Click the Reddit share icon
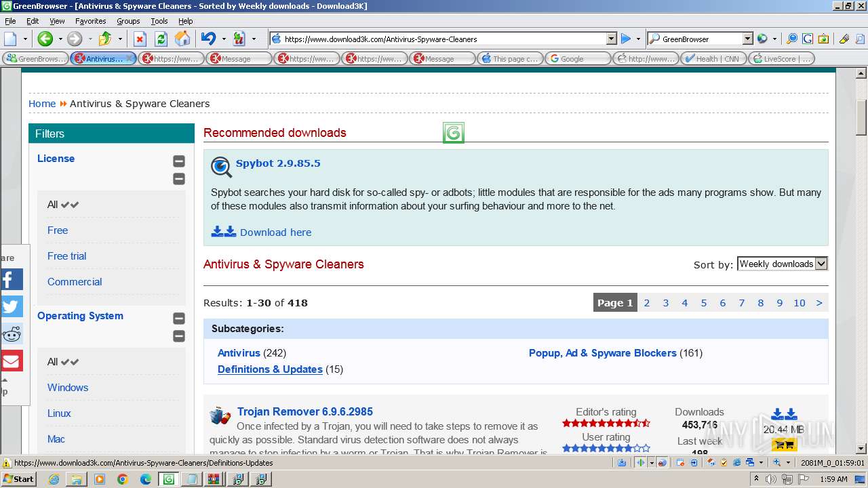 (12, 333)
